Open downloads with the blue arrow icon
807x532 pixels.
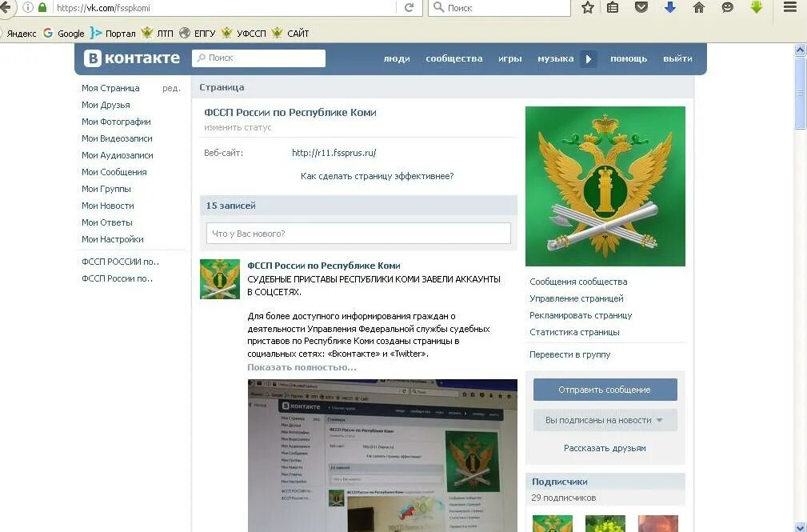[x=670, y=7]
